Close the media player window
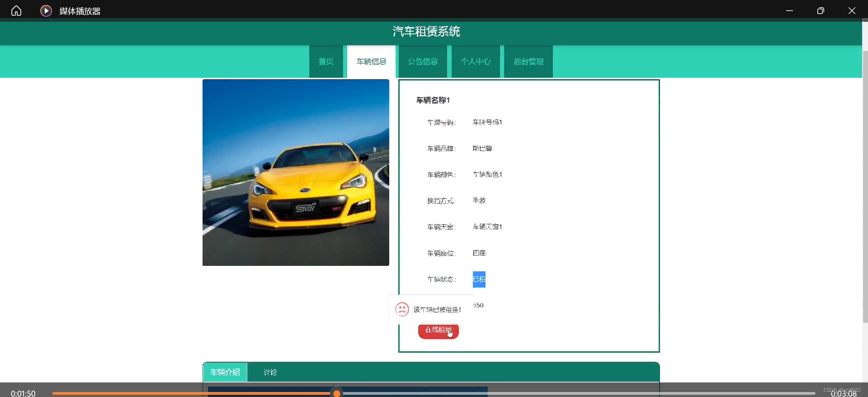Image resolution: width=868 pixels, height=397 pixels. (x=852, y=11)
